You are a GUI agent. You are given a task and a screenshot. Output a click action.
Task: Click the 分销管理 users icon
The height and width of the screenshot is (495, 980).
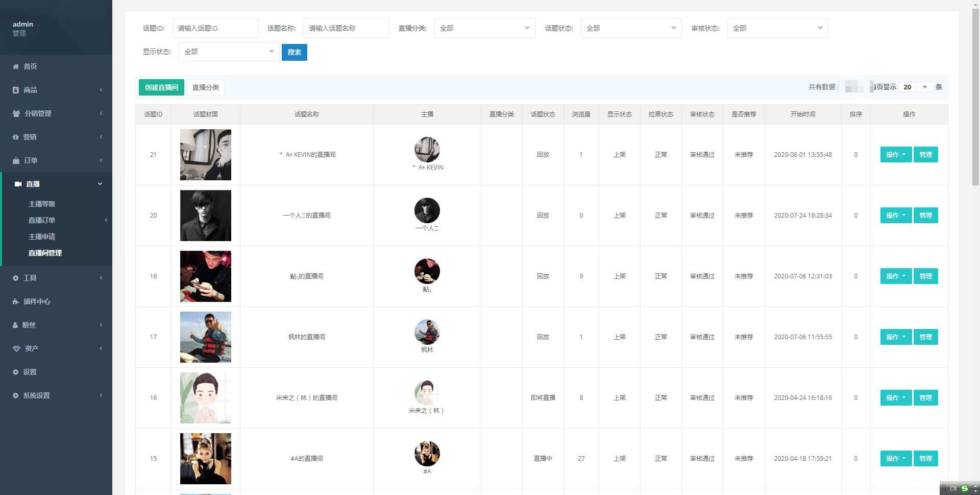tap(16, 113)
